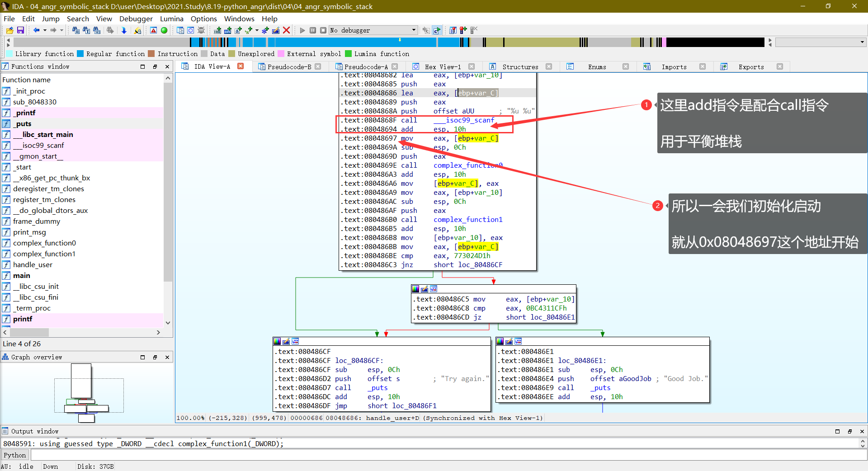This screenshot has width=868, height=471.
Task: Switch to the Structures tab
Action: point(520,66)
